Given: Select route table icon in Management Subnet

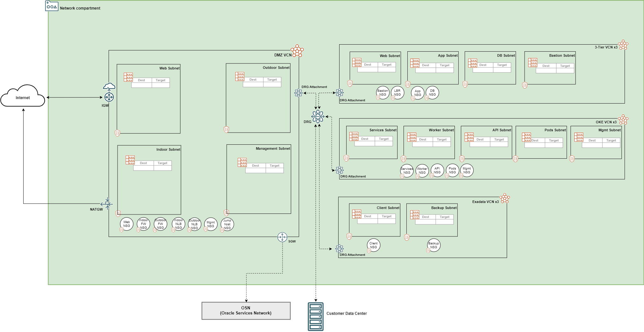Looking at the screenshot, I should point(242,162).
